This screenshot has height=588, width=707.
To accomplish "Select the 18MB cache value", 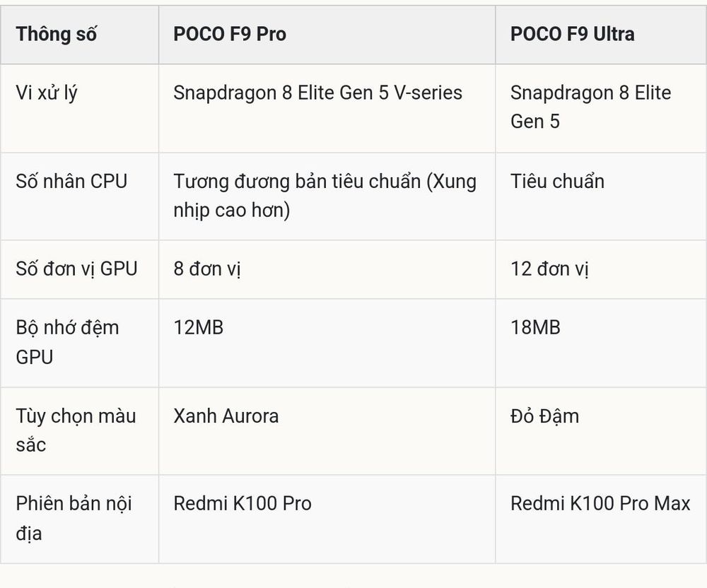I will [535, 327].
